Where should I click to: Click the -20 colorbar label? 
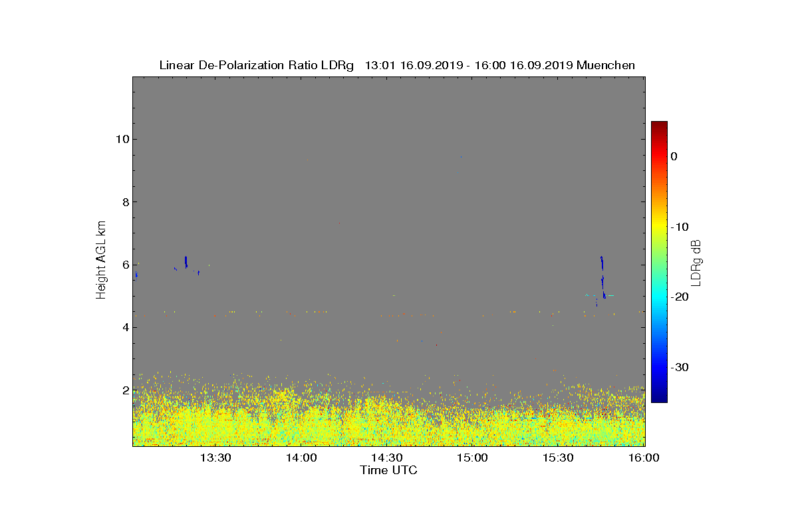(680, 297)
